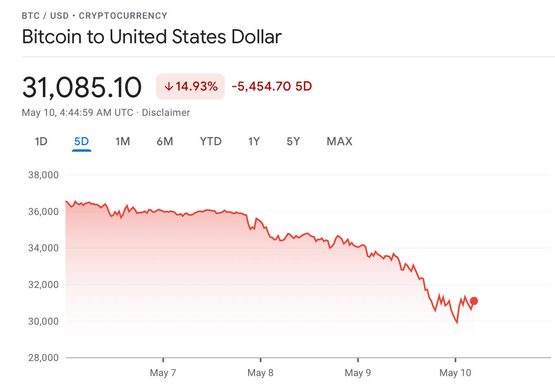The width and height of the screenshot is (555, 392).
Task: Open the Disclaimer link
Action: pyautogui.click(x=166, y=113)
